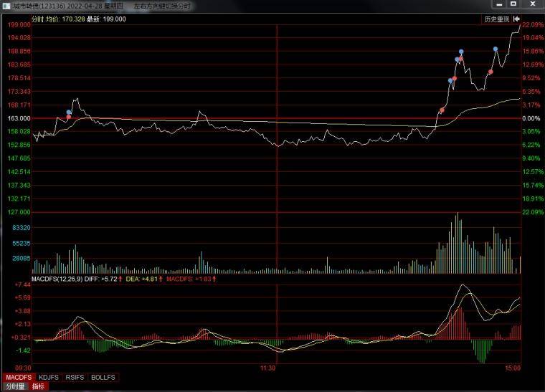The width and height of the screenshot is (545, 392).
Task: Select the 分时量 tab at bottom
Action: (x=15, y=386)
